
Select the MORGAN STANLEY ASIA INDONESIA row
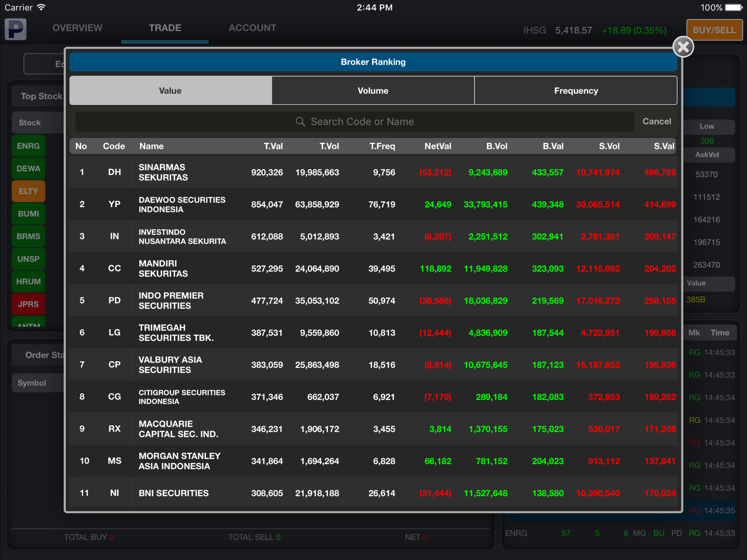[373, 461]
